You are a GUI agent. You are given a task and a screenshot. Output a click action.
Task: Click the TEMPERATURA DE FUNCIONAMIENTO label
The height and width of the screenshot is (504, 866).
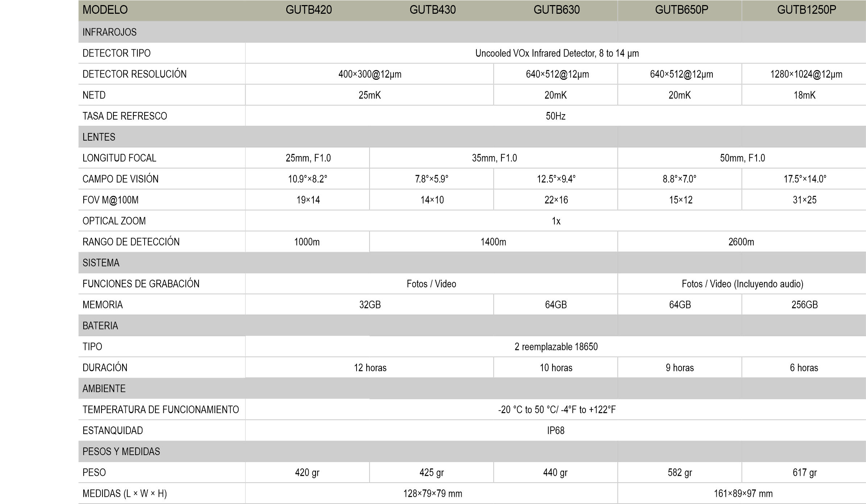point(161,409)
